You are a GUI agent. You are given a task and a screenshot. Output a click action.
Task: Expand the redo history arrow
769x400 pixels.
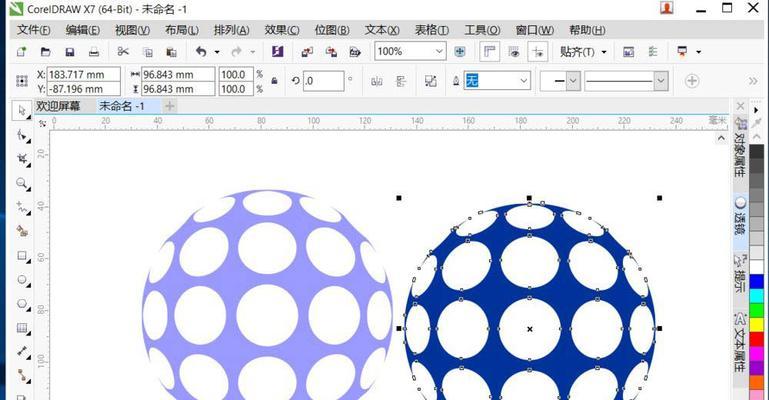point(253,52)
